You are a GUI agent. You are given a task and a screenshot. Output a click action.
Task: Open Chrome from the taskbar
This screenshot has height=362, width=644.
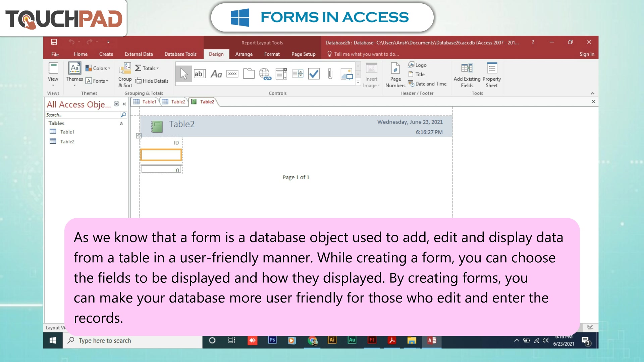click(x=312, y=341)
